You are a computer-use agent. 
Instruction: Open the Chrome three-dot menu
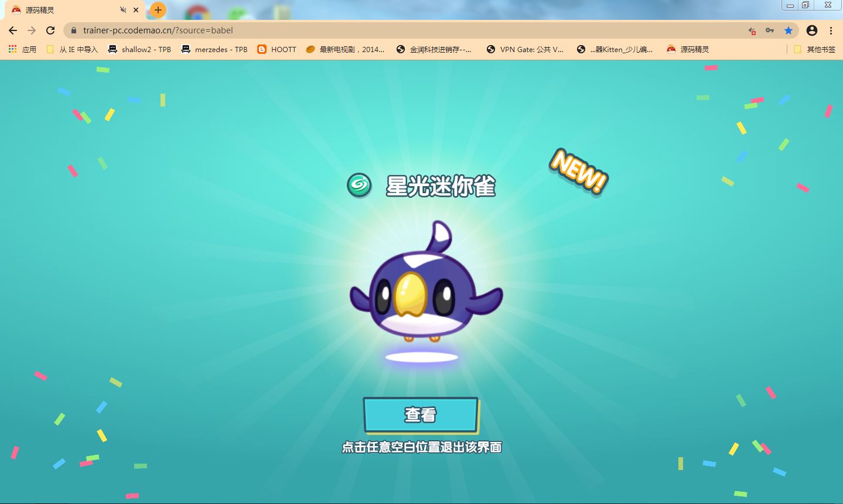pos(831,30)
